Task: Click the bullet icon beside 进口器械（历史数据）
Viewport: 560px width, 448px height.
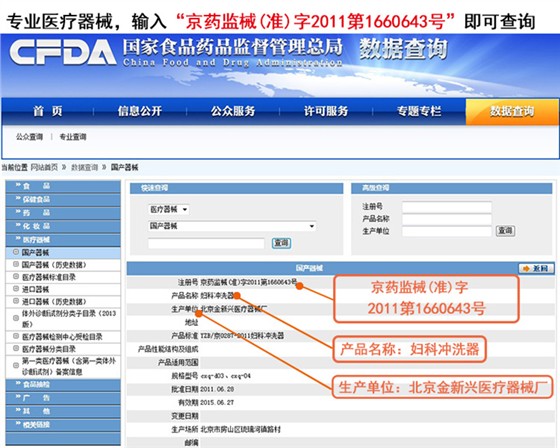Action: click(16, 301)
